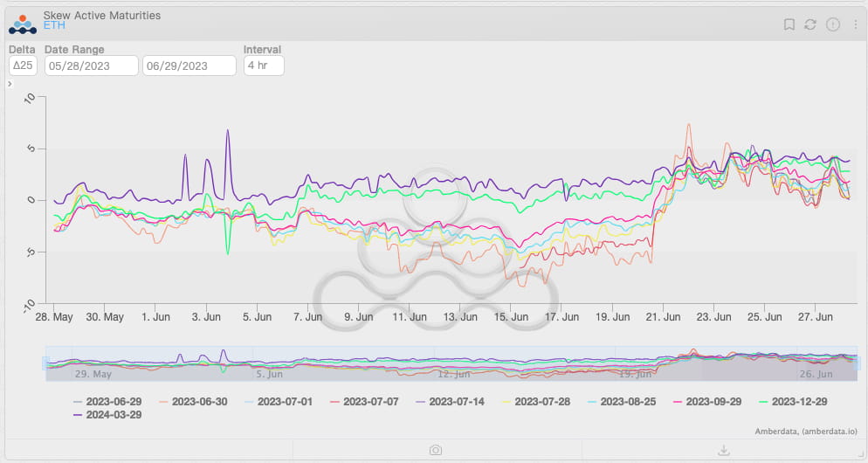
Task: Toggle the 2024-03-29 legend series
Action: [x=107, y=415]
